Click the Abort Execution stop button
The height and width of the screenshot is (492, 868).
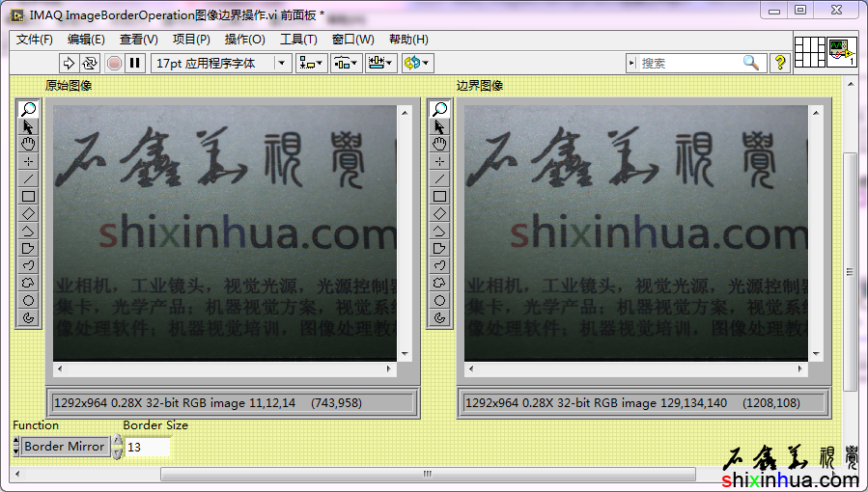click(x=114, y=63)
